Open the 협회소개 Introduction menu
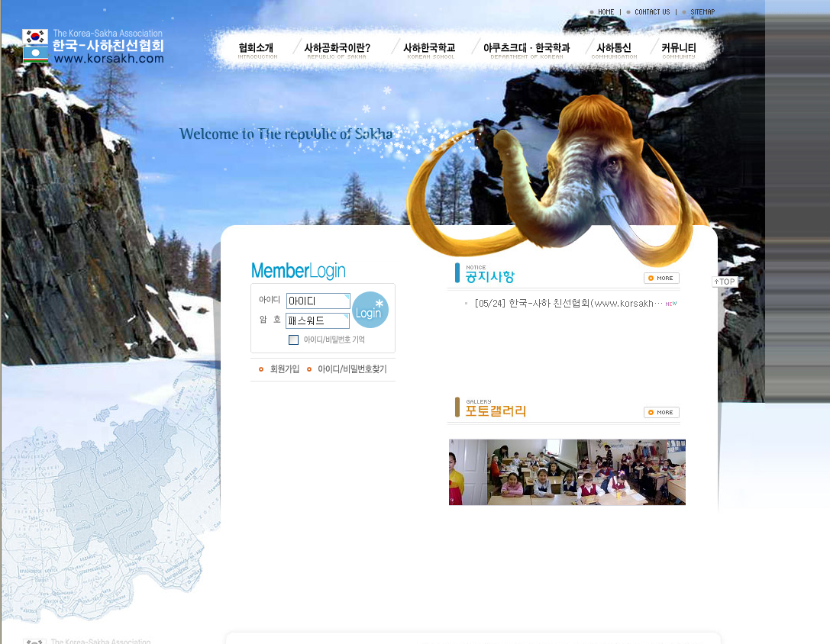Viewport: 830px width, 644px height. pyautogui.click(x=257, y=49)
